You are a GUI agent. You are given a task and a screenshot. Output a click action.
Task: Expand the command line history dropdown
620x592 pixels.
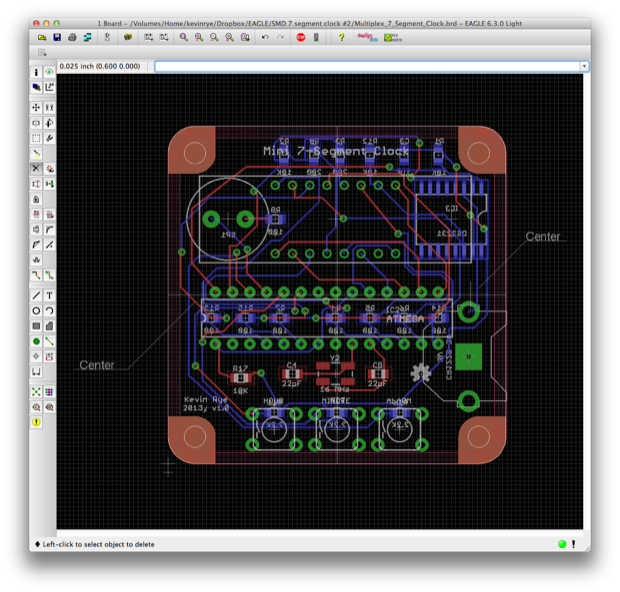pos(584,66)
